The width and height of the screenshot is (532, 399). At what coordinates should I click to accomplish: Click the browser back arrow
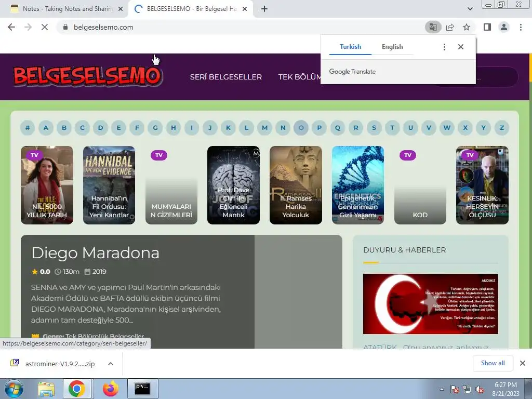coord(11,27)
